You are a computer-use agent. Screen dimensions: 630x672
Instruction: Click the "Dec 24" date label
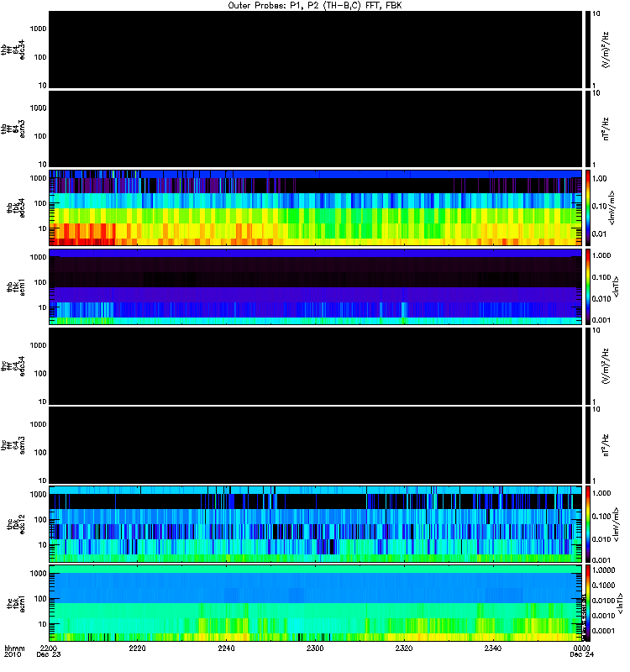click(581, 654)
